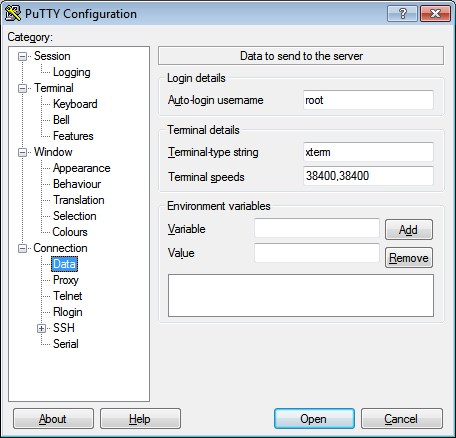Click the PuTTY icon in title bar
This screenshot has height=438, width=456.
(x=13, y=13)
